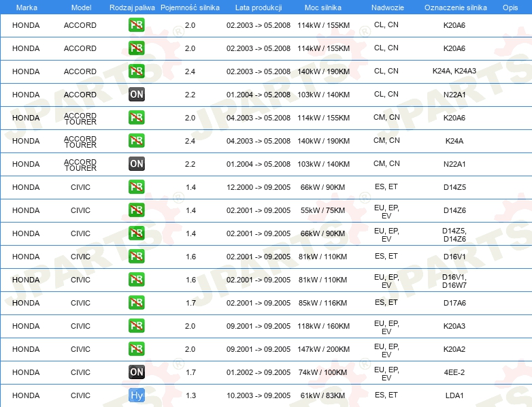Viewport: 532px width, 407px height.
Task: Click the petrol icon in the Civic K20A2 row
Action: [x=136, y=349]
